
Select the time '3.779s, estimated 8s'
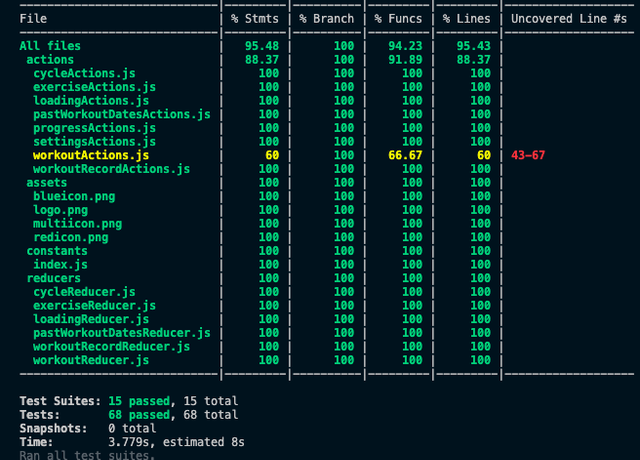(x=176, y=442)
